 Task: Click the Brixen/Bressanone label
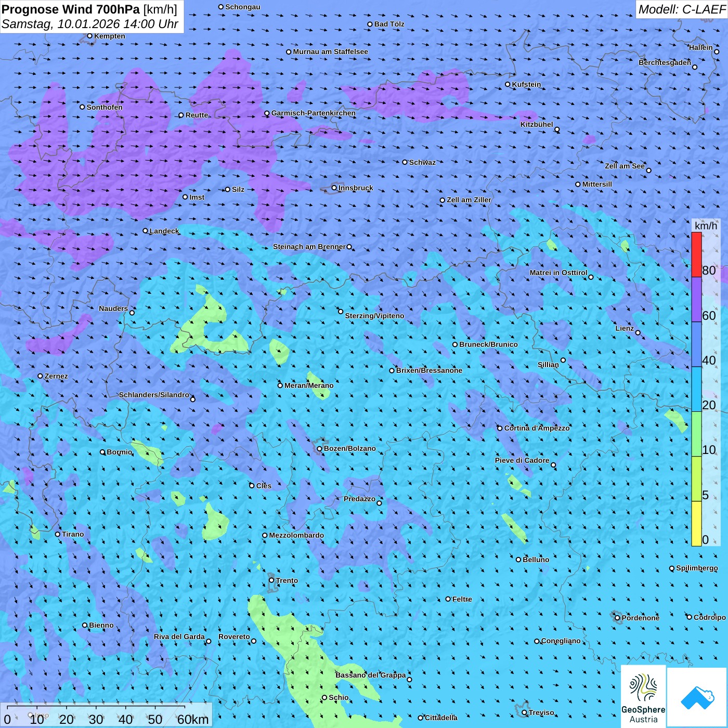pyautogui.click(x=429, y=370)
